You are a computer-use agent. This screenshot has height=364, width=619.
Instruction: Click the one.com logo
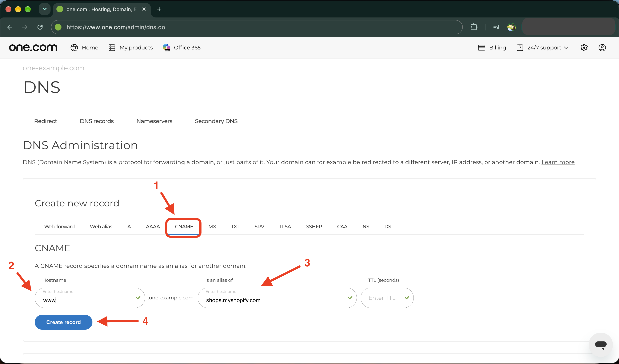pos(33,48)
